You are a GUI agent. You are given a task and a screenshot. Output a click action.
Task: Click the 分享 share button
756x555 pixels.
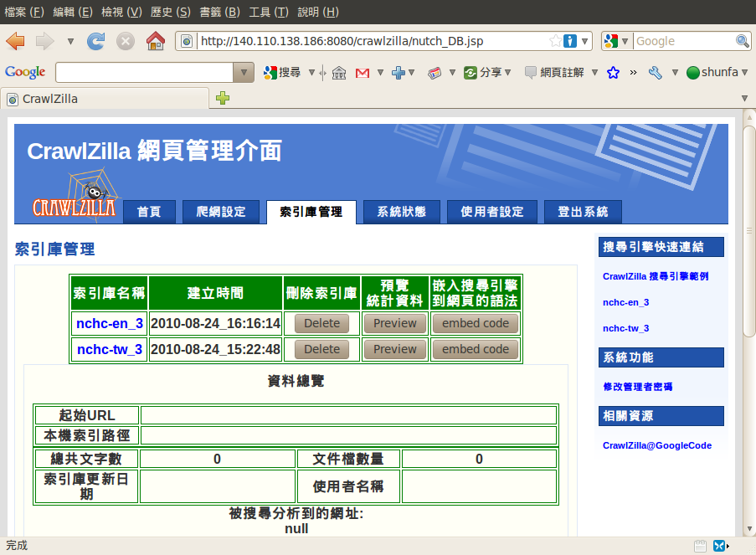coord(482,72)
